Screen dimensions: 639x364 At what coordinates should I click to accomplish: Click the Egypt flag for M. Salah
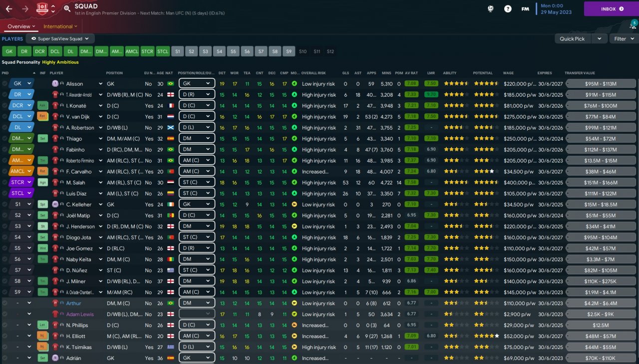170,182
